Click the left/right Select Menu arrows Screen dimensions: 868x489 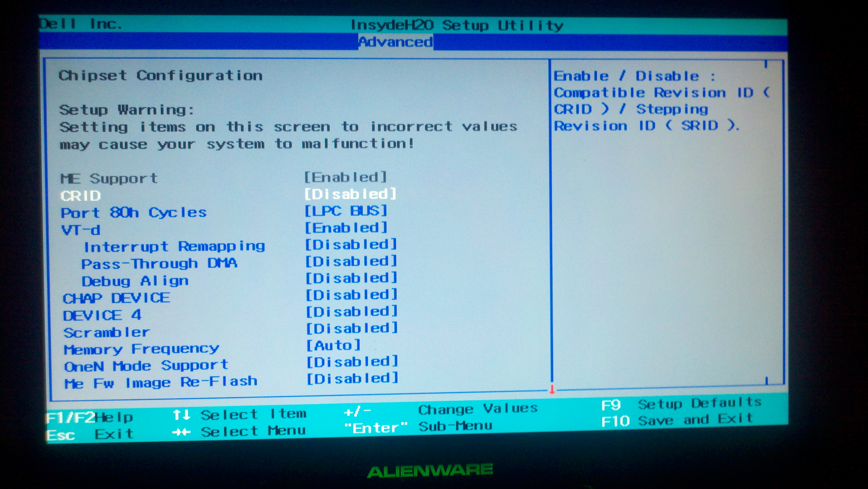pos(182,432)
